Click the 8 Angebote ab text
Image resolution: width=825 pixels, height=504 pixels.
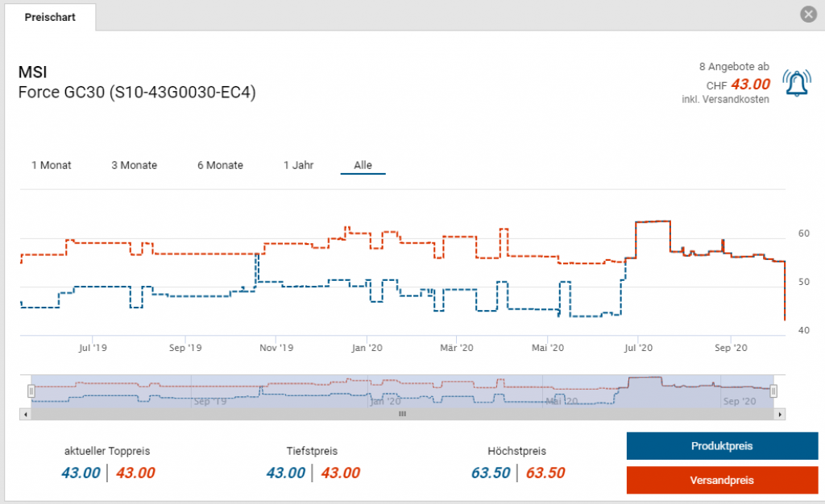[x=733, y=68]
